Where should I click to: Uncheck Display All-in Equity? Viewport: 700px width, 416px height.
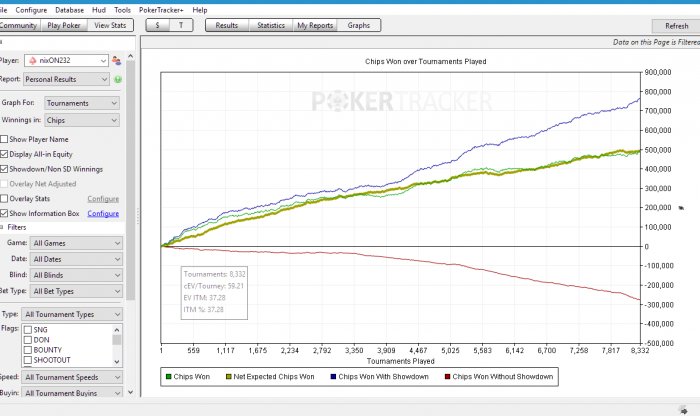click(x=4, y=154)
